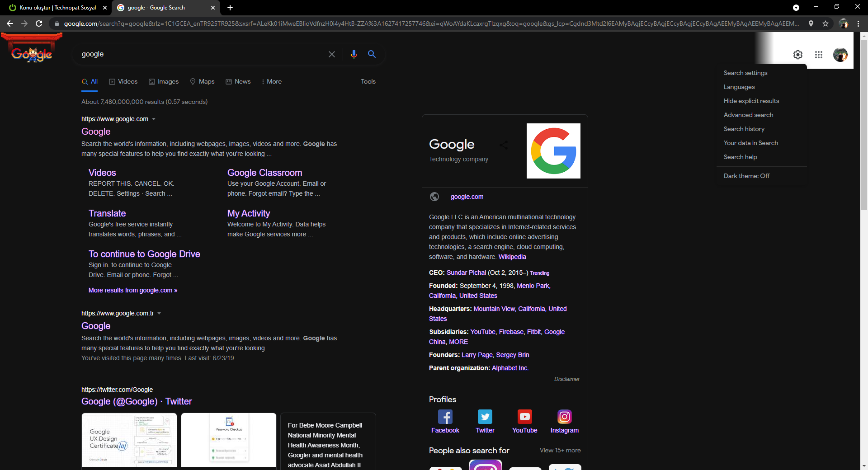Share the Google knowledge panel

point(504,145)
